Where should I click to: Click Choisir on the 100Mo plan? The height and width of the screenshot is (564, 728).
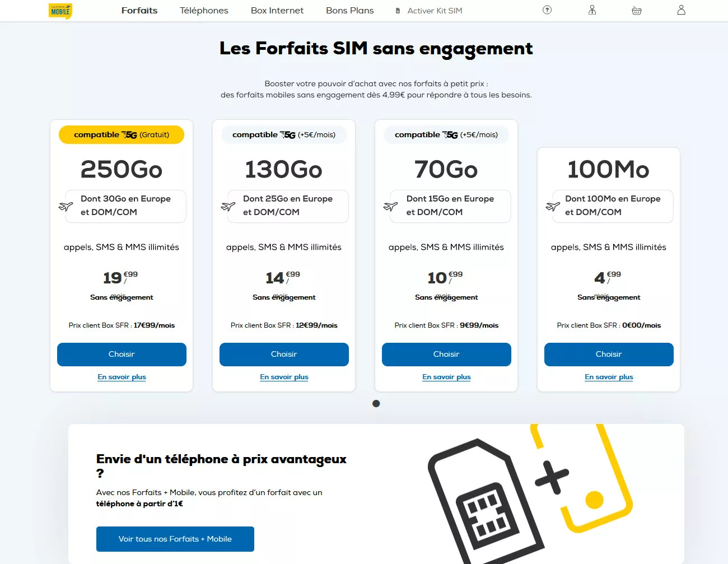pyautogui.click(x=609, y=354)
